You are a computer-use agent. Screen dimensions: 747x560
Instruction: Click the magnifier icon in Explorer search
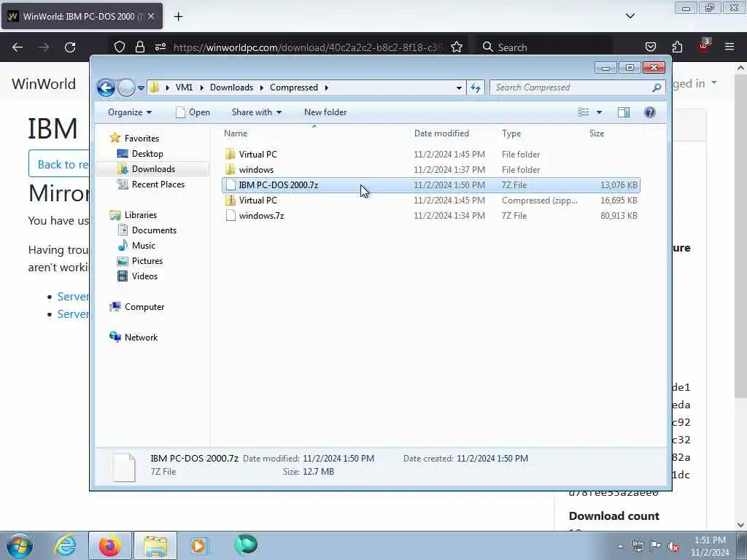click(657, 87)
